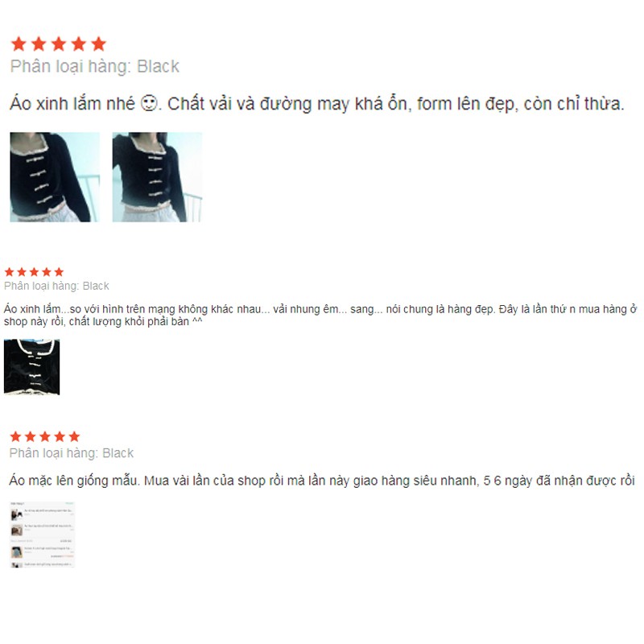Screen dimensions: 644x644
Task: Click the review text 'Áo mặc lên giống mẫu'
Action: pos(322,481)
